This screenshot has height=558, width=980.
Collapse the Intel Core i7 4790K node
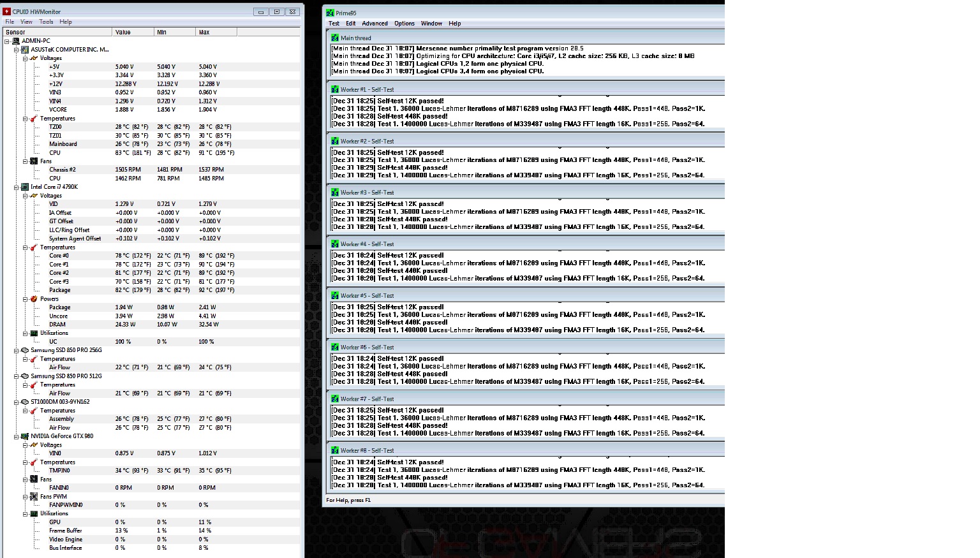click(16, 187)
